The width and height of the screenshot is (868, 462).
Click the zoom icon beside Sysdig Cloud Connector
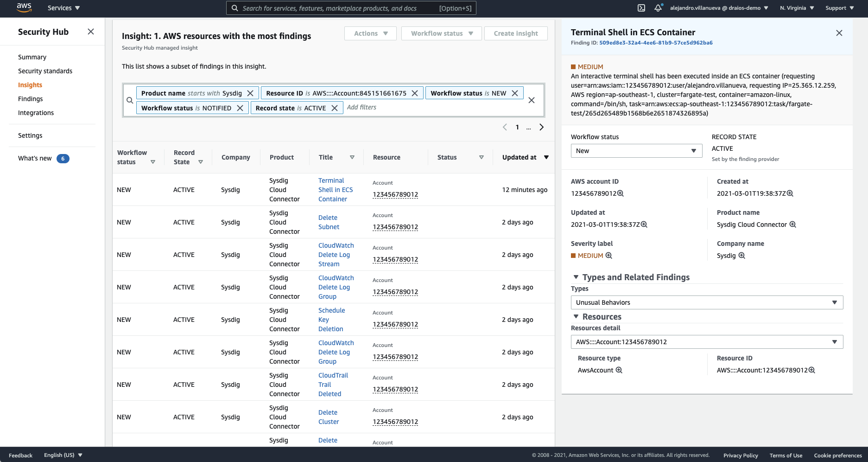pyautogui.click(x=793, y=225)
